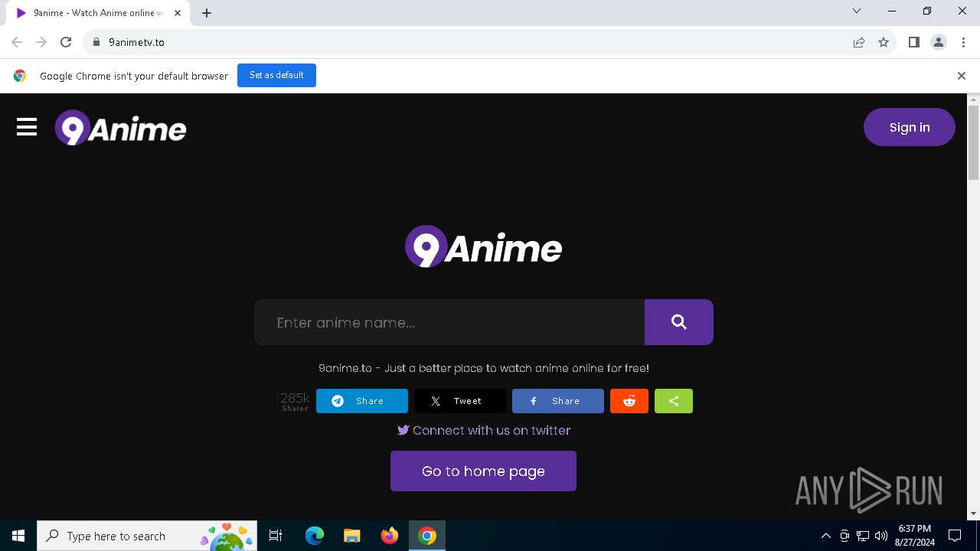Image resolution: width=980 pixels, height=551 pixels.
Task: Launch Microsoft Edge from taskbar
Action: click(315, 536)
